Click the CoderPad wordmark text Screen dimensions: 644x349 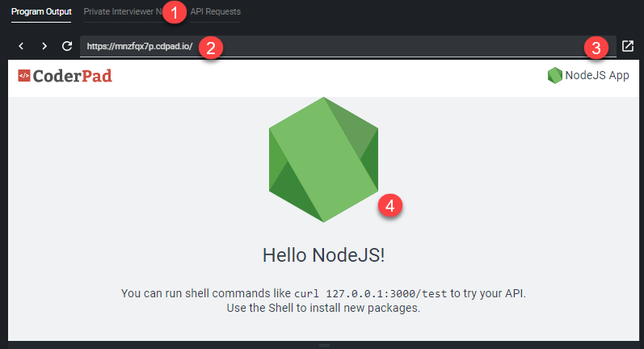click(73, 76)
